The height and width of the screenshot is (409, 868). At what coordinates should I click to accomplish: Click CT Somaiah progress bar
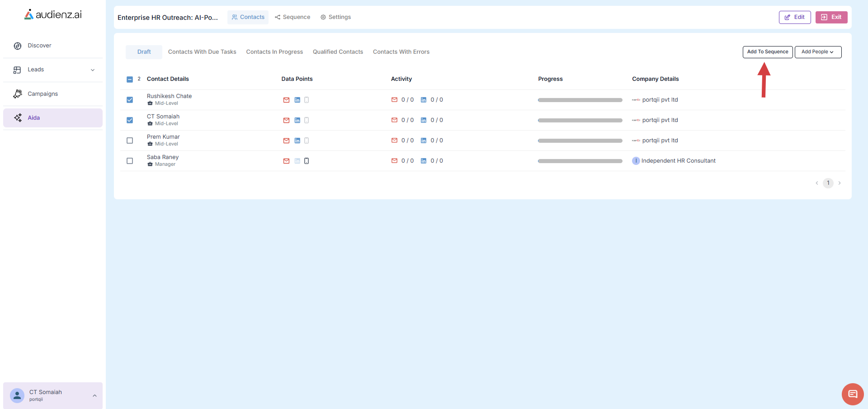pyautogui.click(x=580, y=120)
